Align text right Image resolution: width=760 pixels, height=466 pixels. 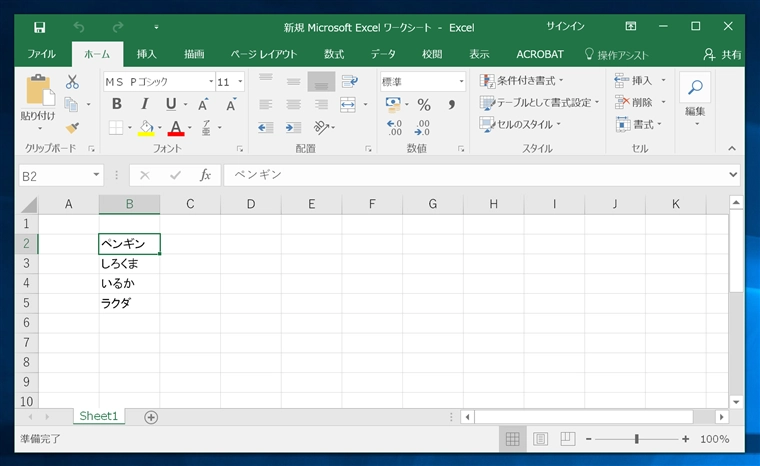click(x=321, y=104)
